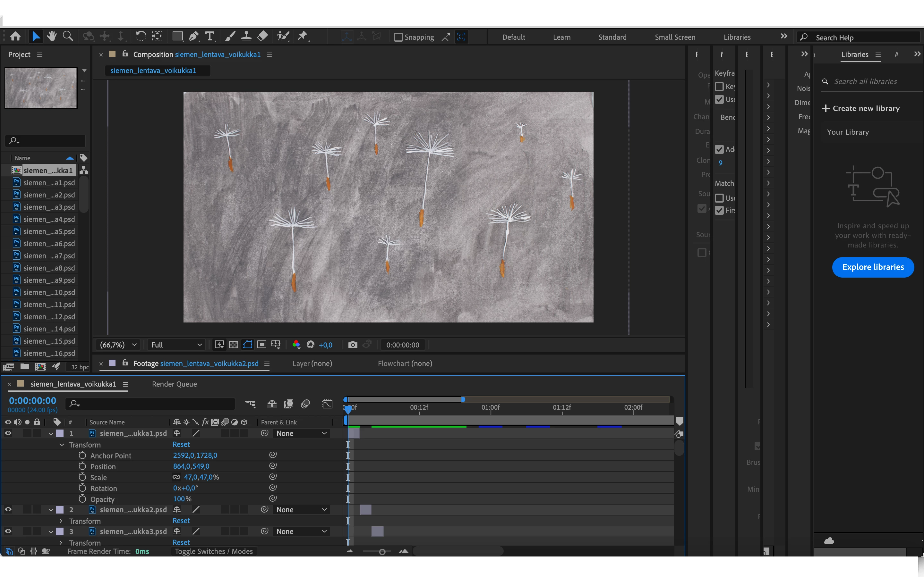
Task: Select the Small Screen workspace
Action: (x=675, y=37)
